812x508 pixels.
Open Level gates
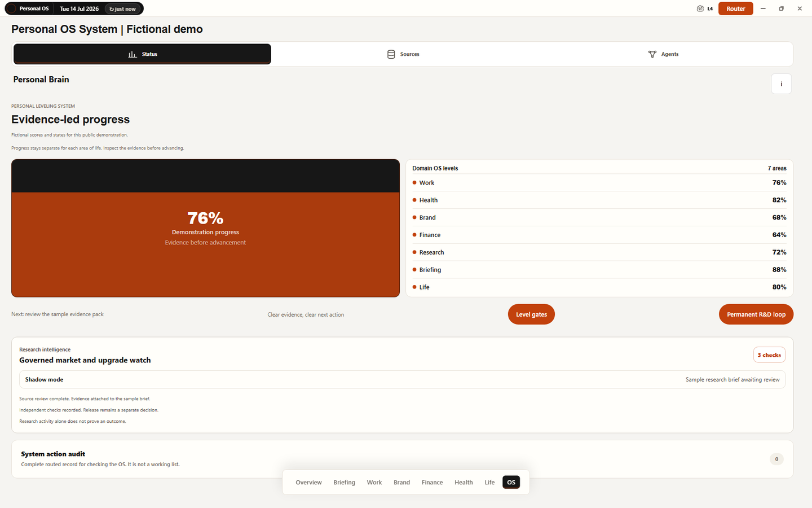tap(531, 314)
